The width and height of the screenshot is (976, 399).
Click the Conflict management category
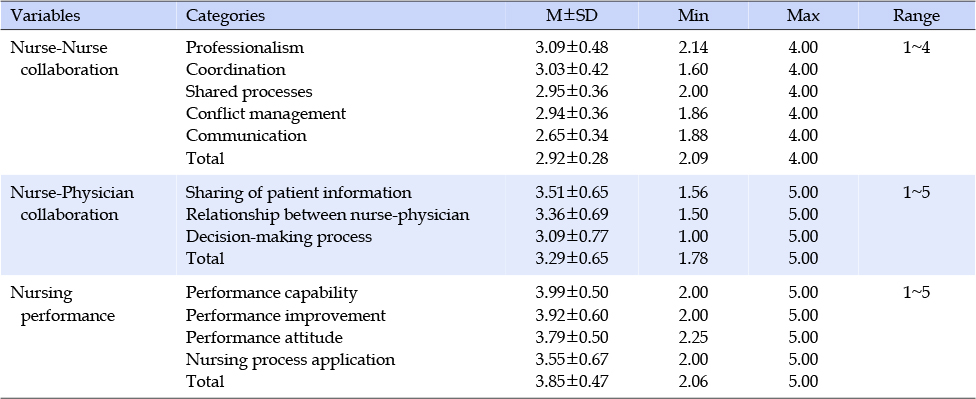pos(266,114)
